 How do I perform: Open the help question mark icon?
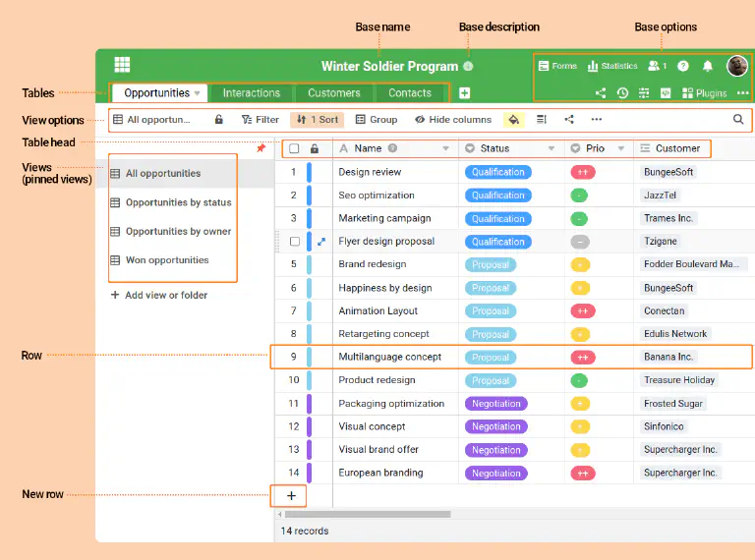(683, 66)
